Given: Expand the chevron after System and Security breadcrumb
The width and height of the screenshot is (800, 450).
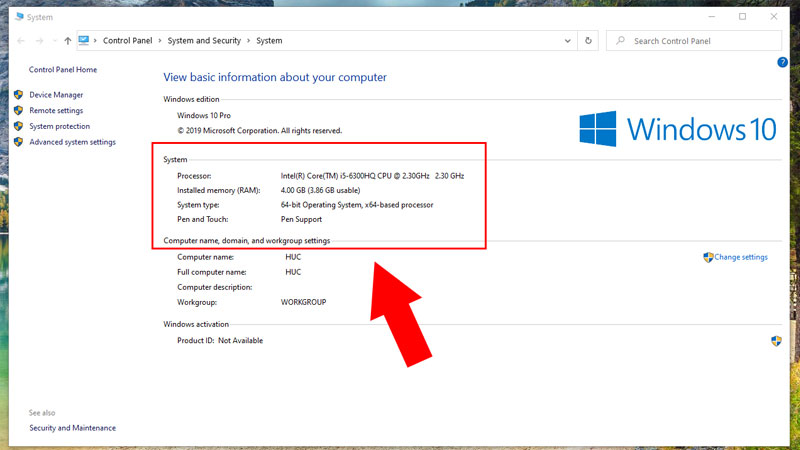Looking at the screenshot, I should point(250,41).
